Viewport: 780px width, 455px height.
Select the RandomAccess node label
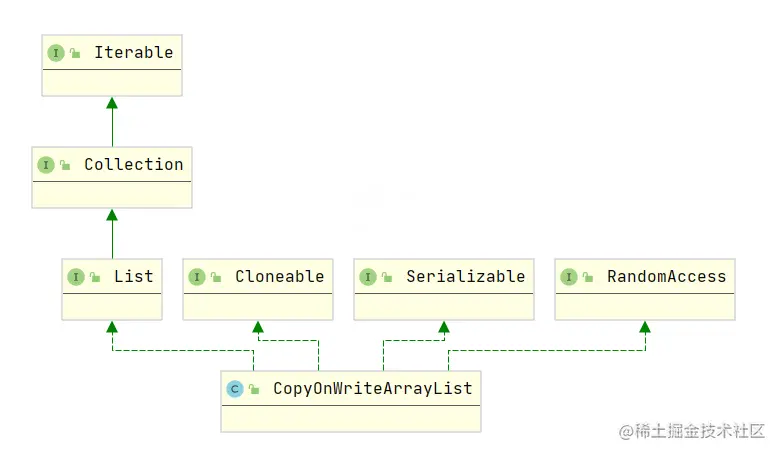coord(666,277)
